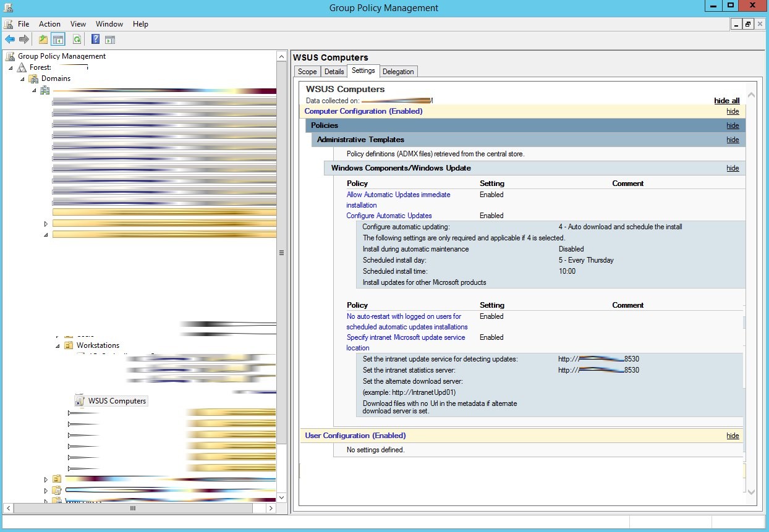Image resolution: width=769 pixels, height=532 pixels.
Task: Toggle the Show/Hide Action Pane icon
Action: pyautogui.click(x=110, y=40)
